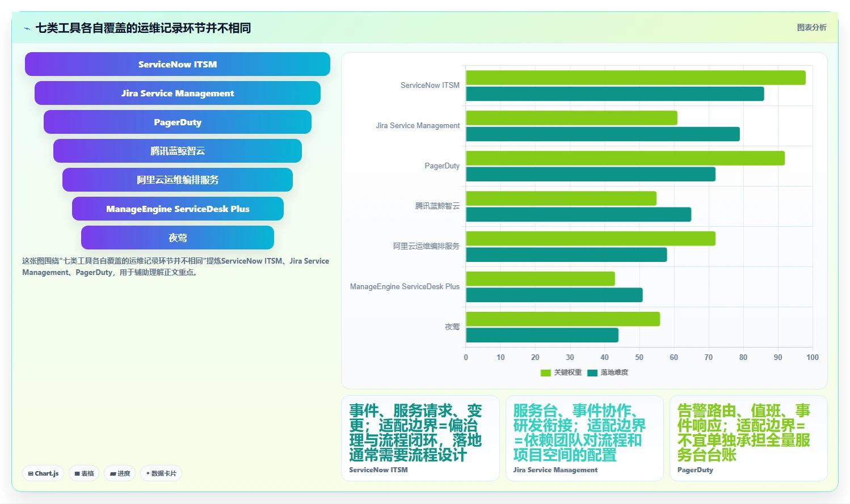Click the ServiceNow ITSM funnel bar
This screenshot has width=850, height=504.
coord(178,64)
